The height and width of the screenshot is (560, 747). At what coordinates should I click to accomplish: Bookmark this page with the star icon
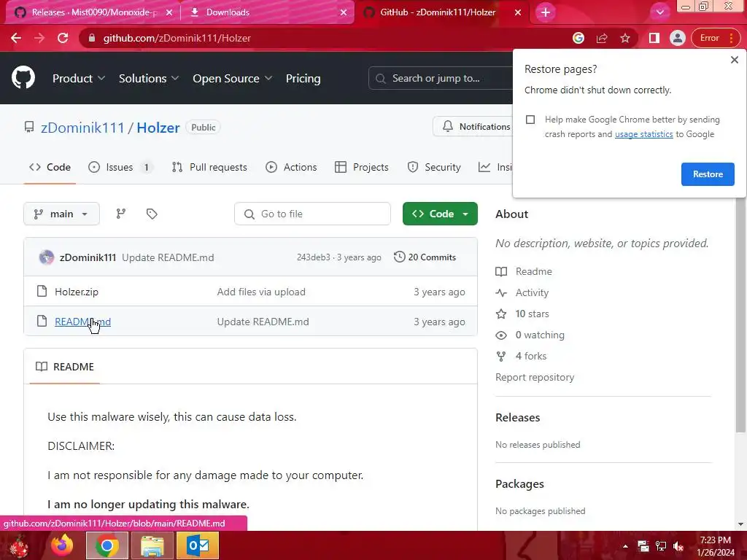point(625,38)
